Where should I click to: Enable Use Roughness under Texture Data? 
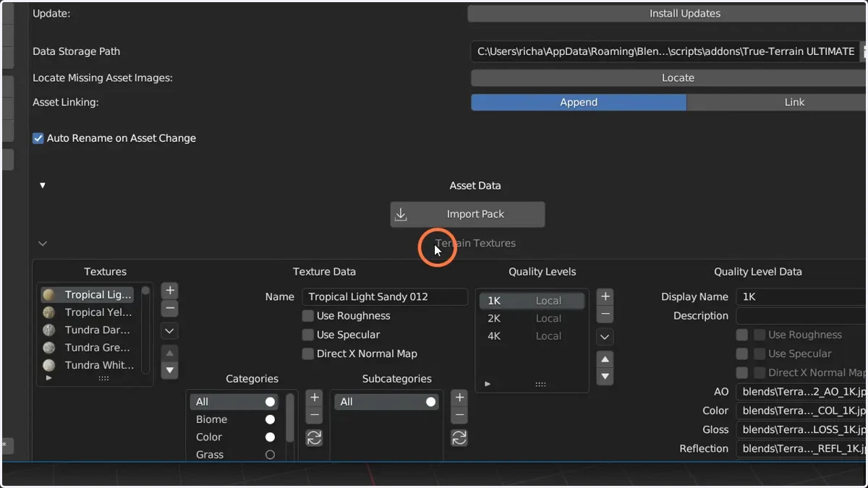point(308,316)
